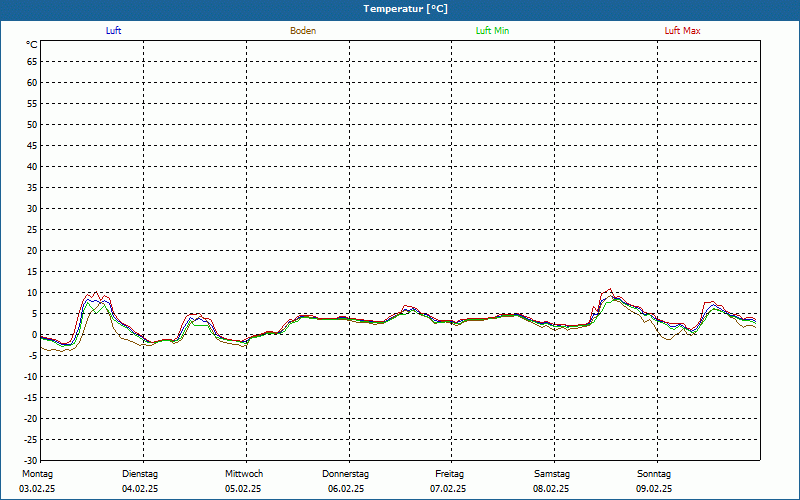
Task: Select the -20 y-axis value
Action: (31, 418)
